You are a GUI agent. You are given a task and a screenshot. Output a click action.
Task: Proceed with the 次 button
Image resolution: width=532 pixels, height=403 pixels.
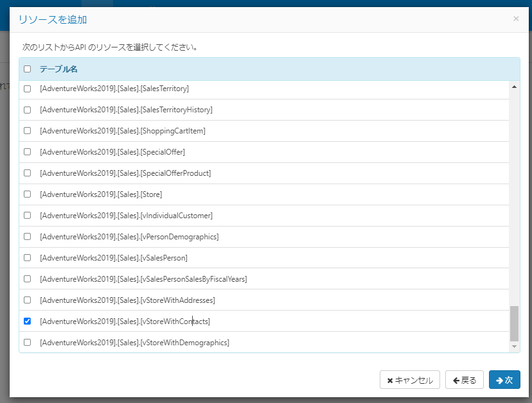[504, 380]
